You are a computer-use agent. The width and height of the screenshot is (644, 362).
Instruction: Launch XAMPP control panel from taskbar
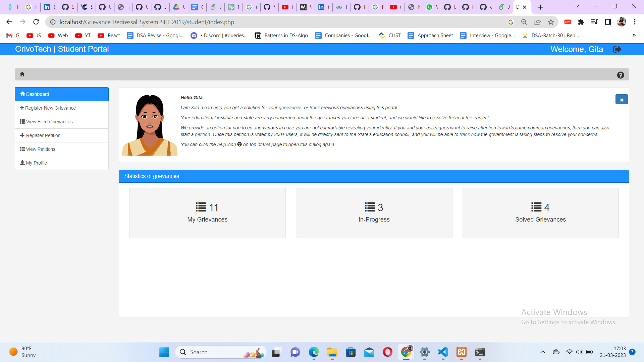(x=461, y=352)
